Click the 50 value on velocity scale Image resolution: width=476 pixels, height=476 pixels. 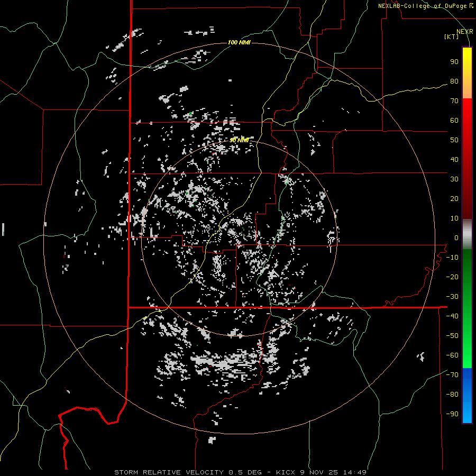pos(454,140)
